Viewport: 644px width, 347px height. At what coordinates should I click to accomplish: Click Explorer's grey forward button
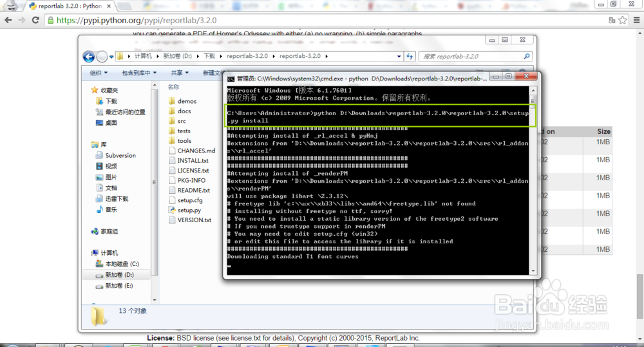pos(102,56)
